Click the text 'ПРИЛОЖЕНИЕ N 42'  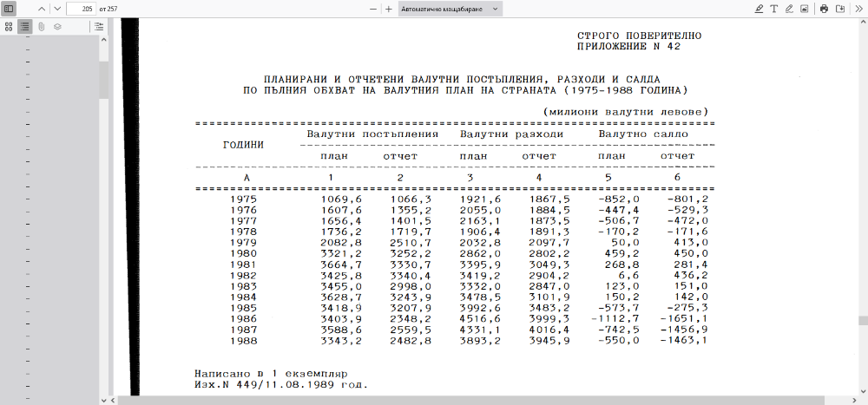pyautogui.click(x=628, y=47)
